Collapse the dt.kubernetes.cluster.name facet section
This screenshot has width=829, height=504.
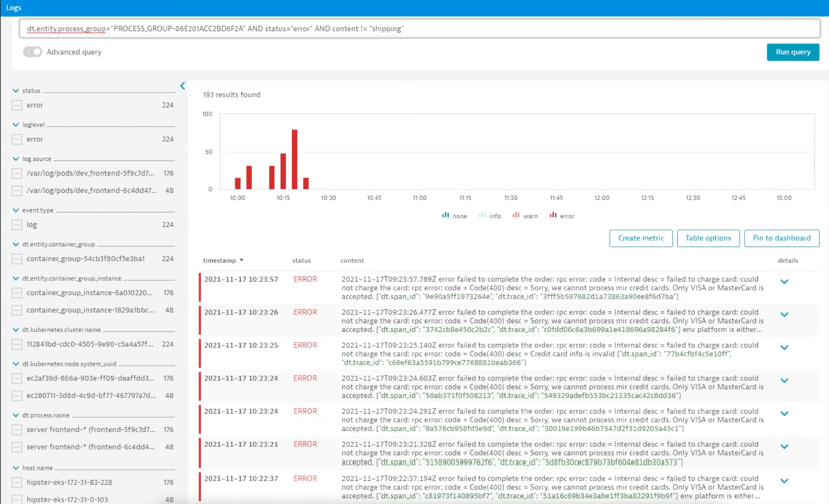click(x=16, y=329)
